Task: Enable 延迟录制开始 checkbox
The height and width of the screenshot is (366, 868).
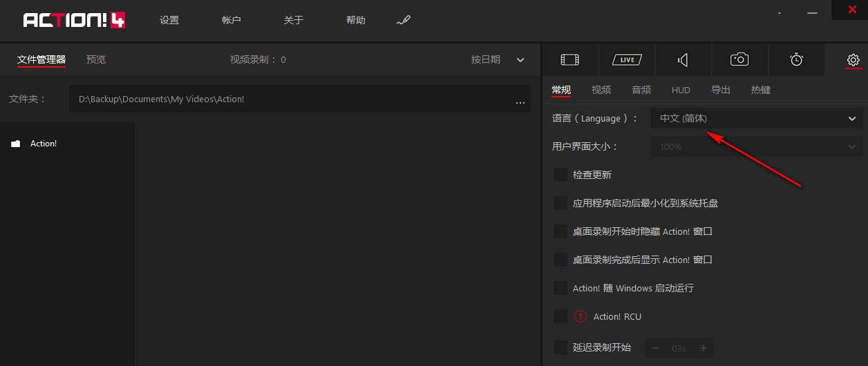Action: [560, 347]
